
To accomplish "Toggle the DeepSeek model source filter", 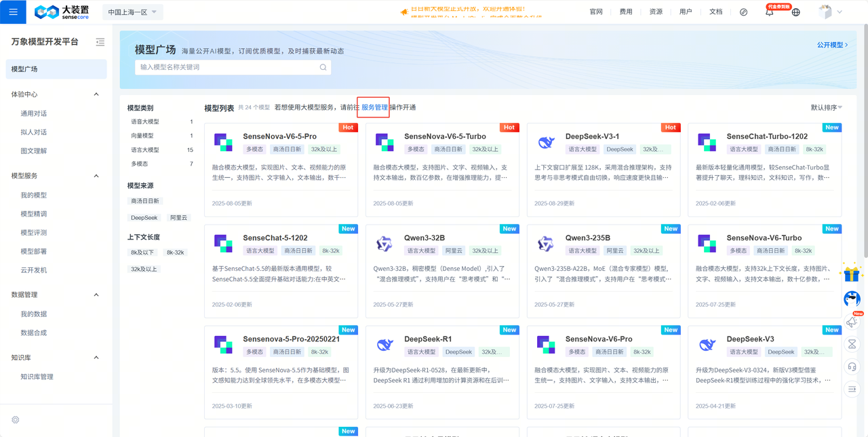I will pyautogui.click(x=144, y=218).
